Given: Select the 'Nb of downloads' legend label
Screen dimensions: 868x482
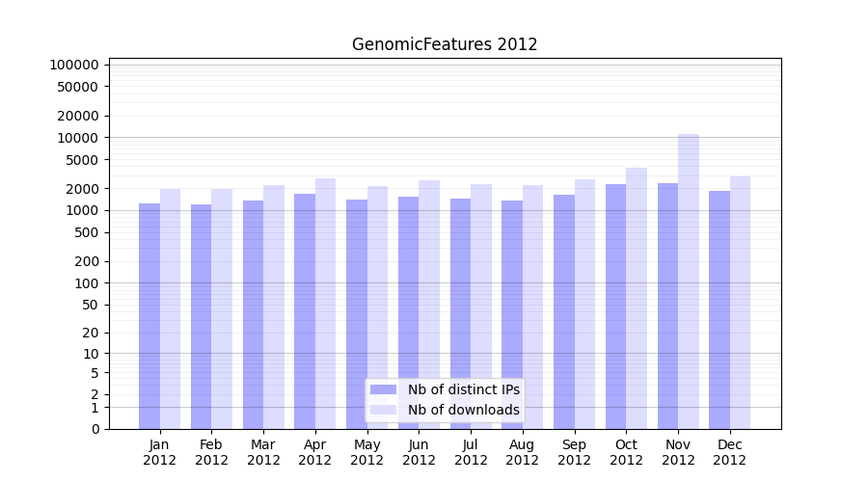Looking at the screenshot, I should (463, 410).
